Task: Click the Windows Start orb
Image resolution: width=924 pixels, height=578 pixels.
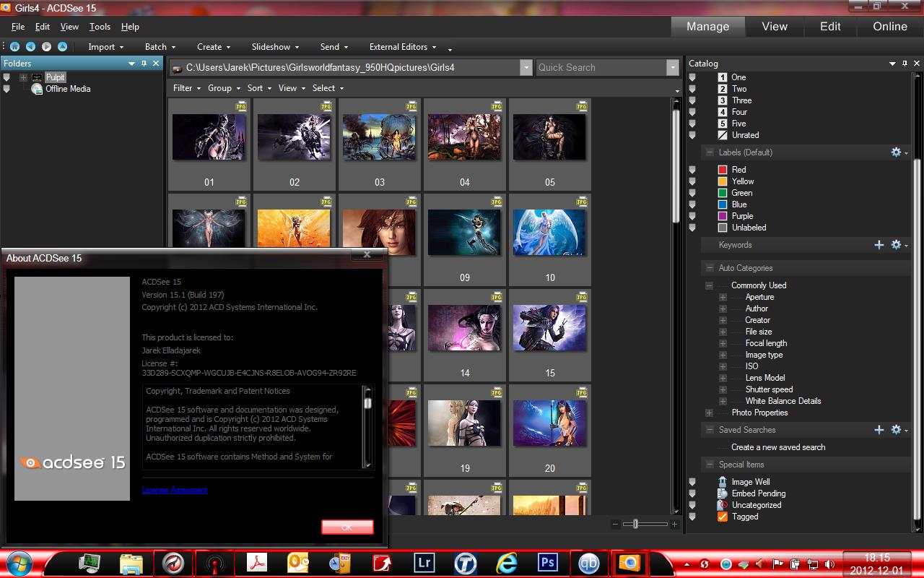Action: click(21, 563)
